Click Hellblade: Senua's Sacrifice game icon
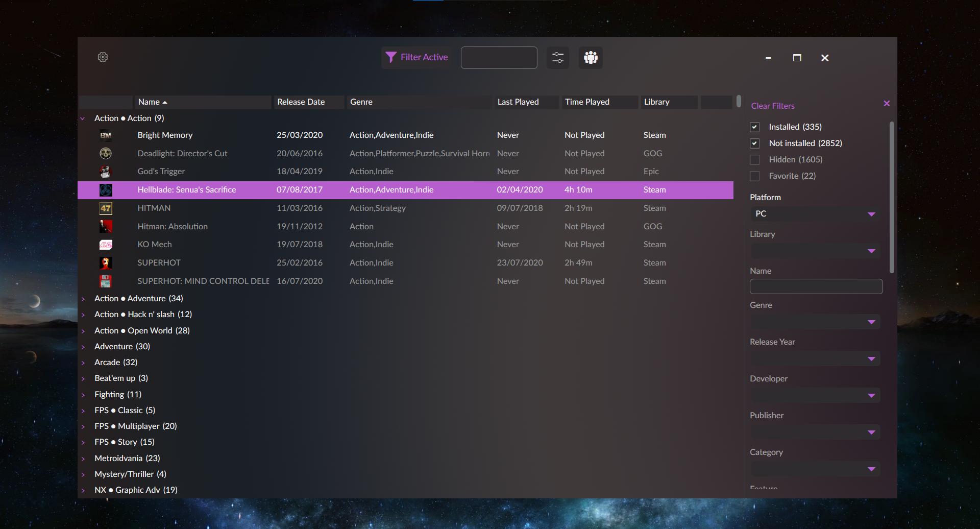This screenshot has height=529, width=980. (x=106, y=190)
